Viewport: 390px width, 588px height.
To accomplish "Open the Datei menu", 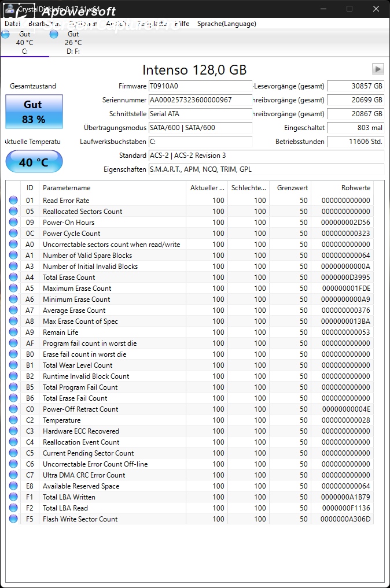I will (x=12, y=24).
